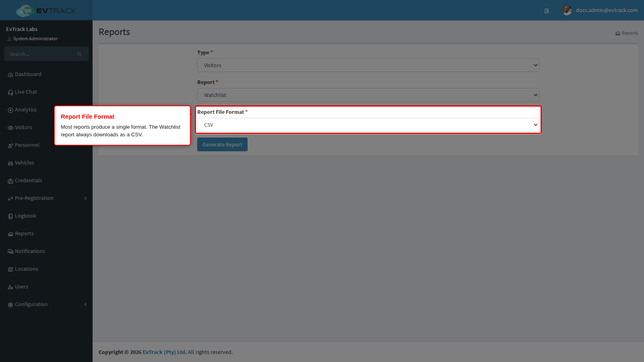644x362 pixels.
Task: Open docs.admin@evtrack.com account menu
Action: click(x=607, y=10)
